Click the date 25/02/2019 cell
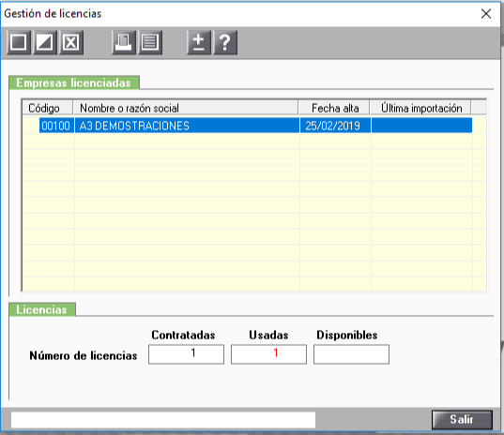 335,126
